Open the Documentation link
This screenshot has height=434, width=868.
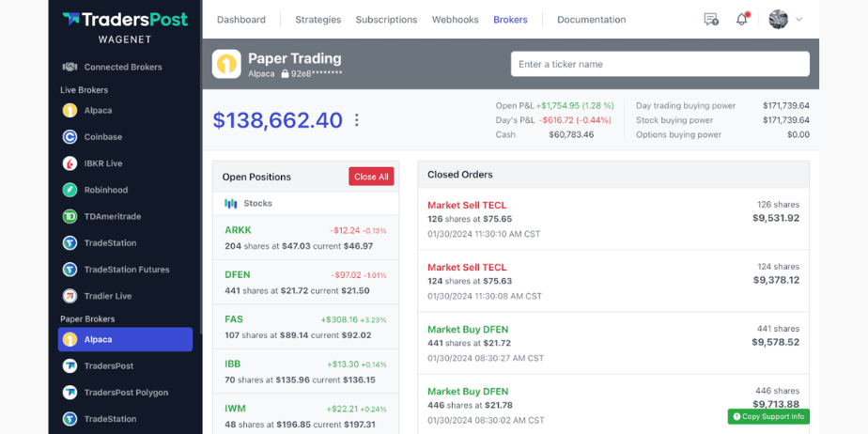coord(592,20)
